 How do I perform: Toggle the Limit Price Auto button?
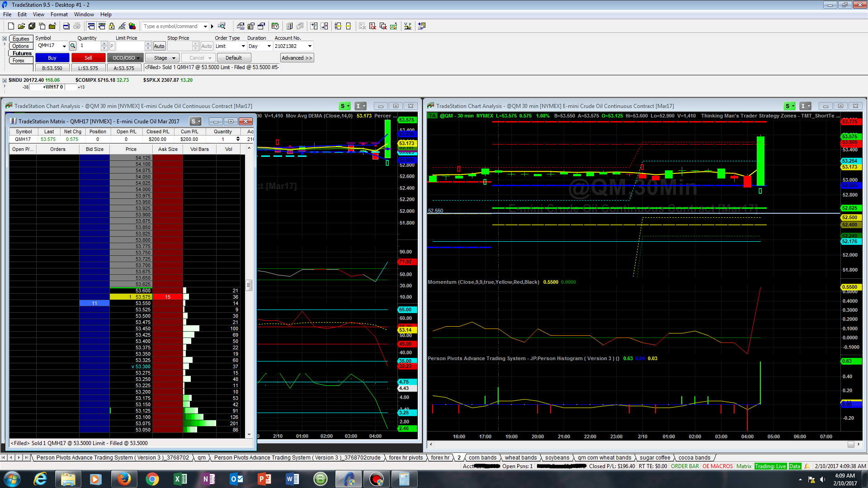tap(159, 46)
